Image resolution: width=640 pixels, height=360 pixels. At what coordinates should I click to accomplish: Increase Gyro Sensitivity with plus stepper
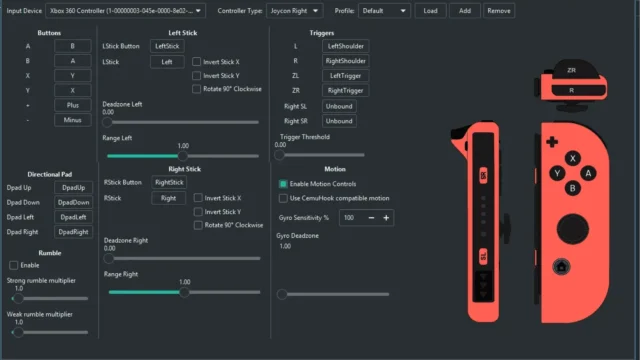386,218
